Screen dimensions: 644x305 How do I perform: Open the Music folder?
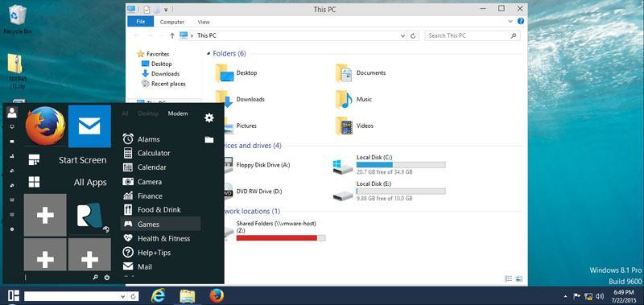coord(353,99)
